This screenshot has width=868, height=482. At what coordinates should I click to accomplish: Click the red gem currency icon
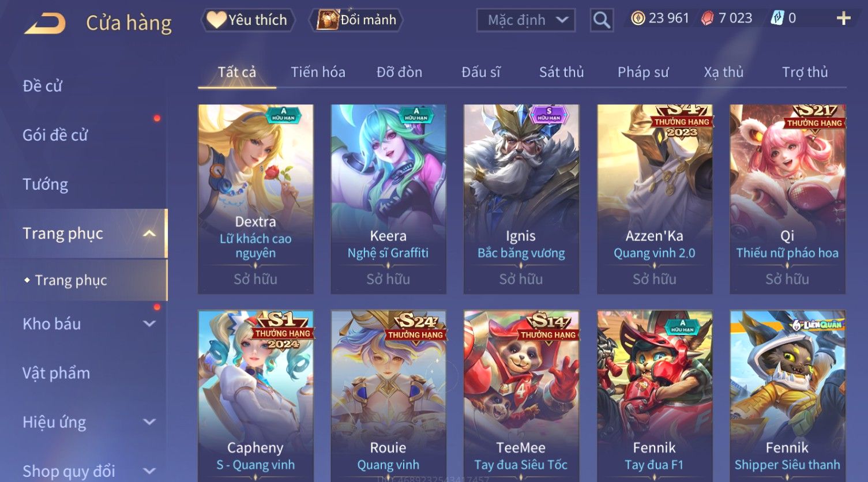point(707,18)
